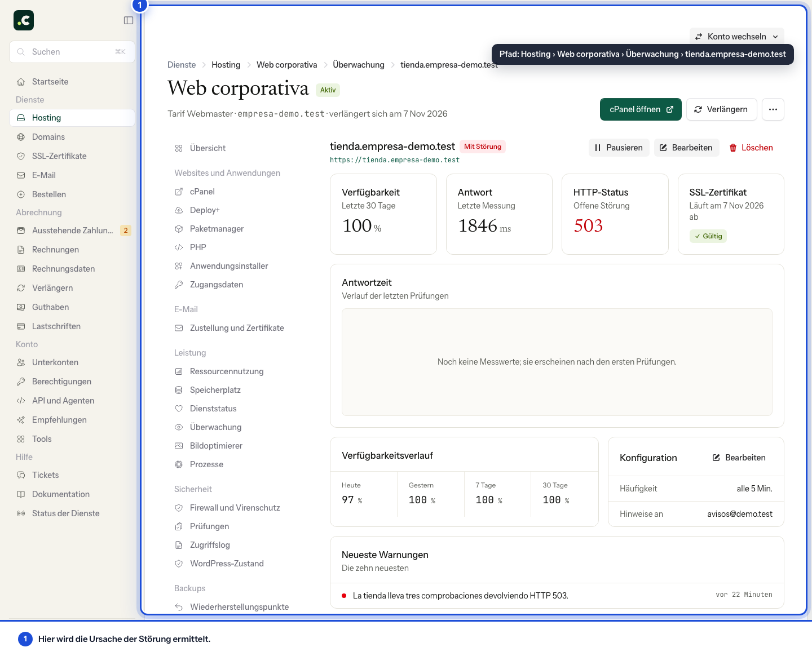Image resolution: width=812 pixels, height=656 pixels.
Task: Pause the monitor with Pausieren
Action: click(619, 148)
